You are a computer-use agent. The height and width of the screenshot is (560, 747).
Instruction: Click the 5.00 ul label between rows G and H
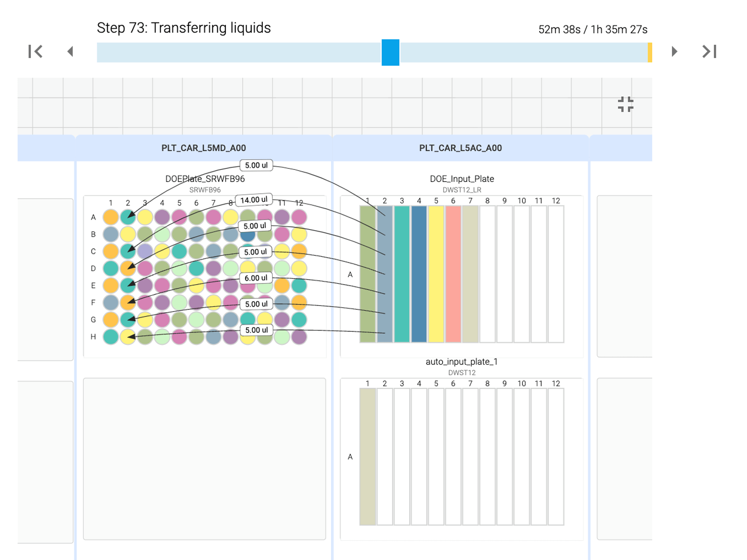point(256,330)
